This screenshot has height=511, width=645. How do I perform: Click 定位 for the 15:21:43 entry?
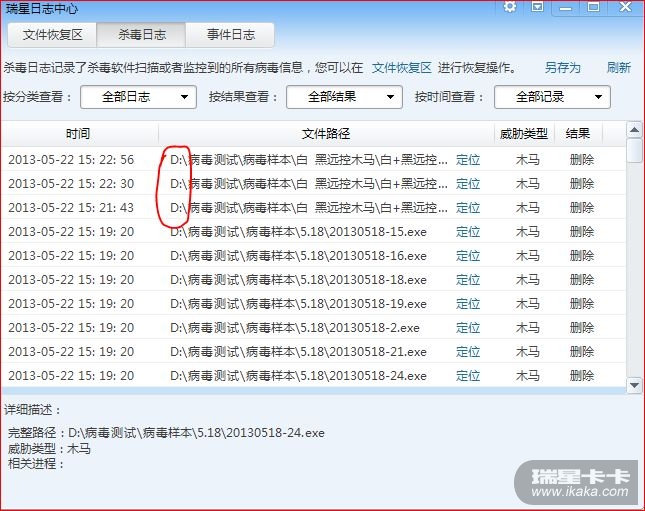[468, 208]
